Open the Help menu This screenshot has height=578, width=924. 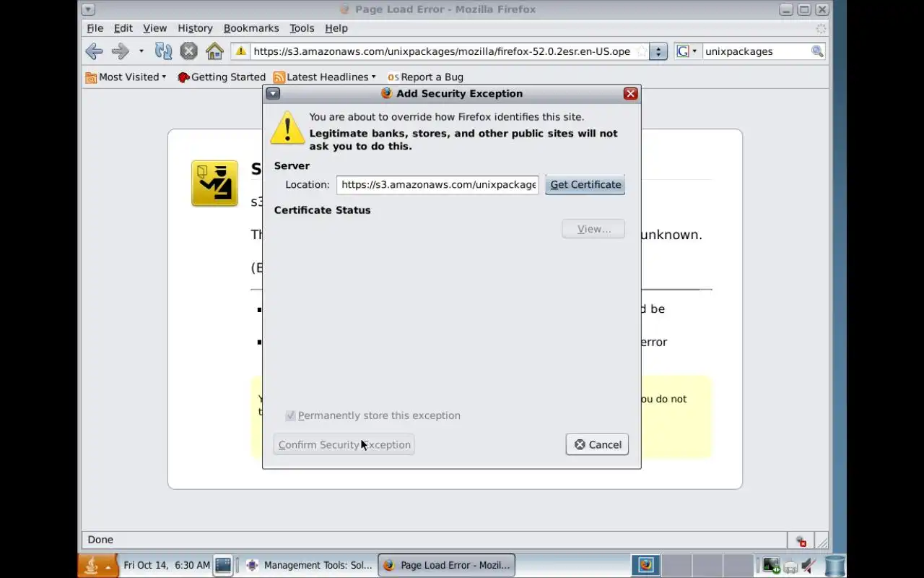336,28
